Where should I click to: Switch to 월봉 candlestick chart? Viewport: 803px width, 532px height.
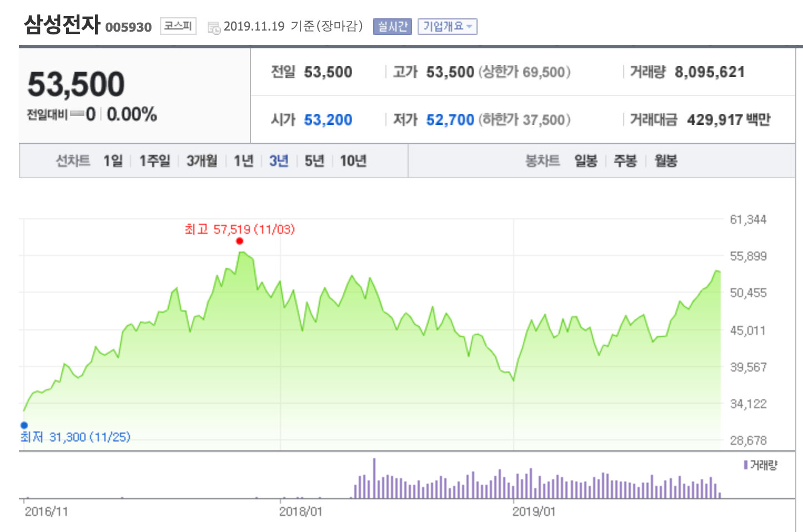pyautogui.click(x=666, y=161)
